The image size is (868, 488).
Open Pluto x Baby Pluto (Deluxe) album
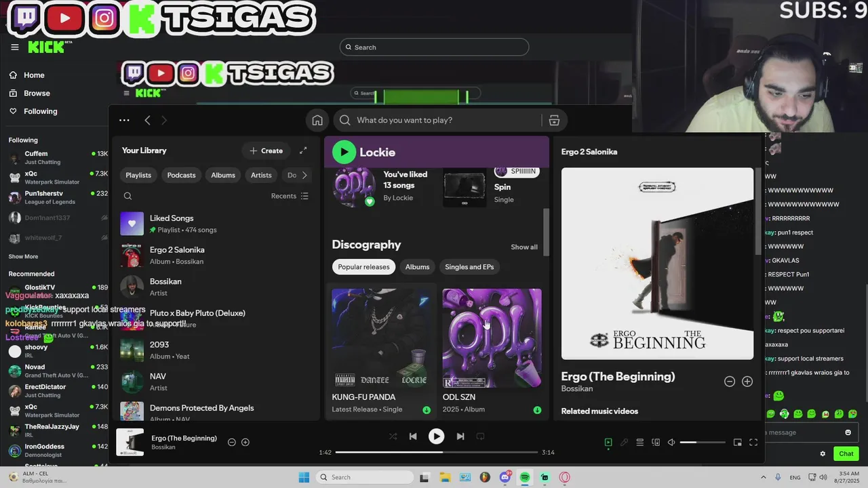click(216, 319)
